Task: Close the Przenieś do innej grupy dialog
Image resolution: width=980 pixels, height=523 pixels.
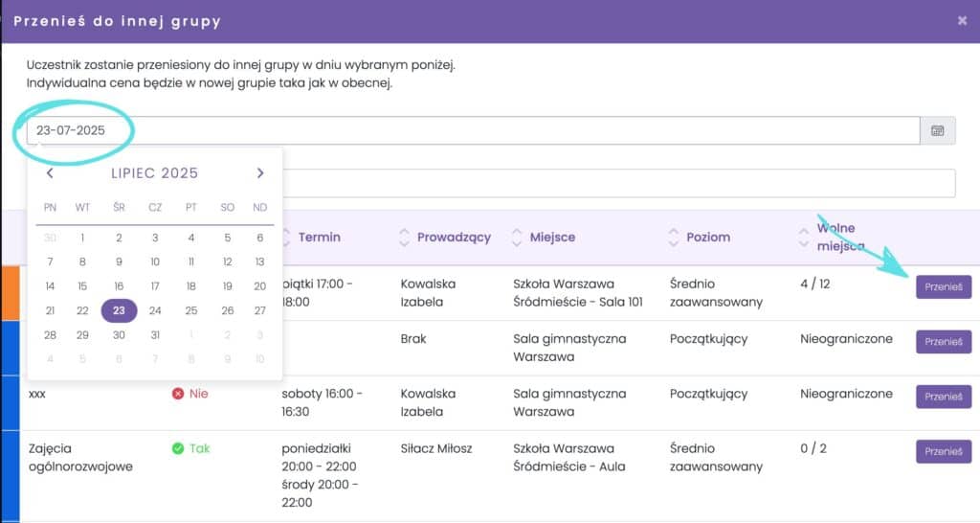Action: 962,21
